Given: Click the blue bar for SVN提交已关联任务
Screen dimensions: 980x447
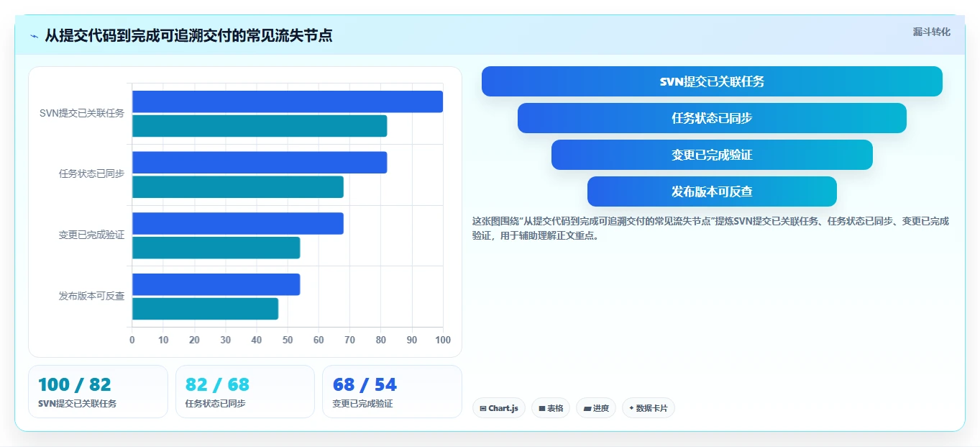Looking at the screenshot, I should click(288, 101).
